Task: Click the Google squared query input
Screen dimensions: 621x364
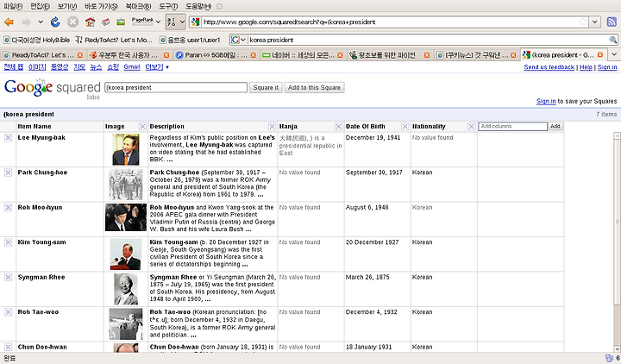Action: point(176,87)
